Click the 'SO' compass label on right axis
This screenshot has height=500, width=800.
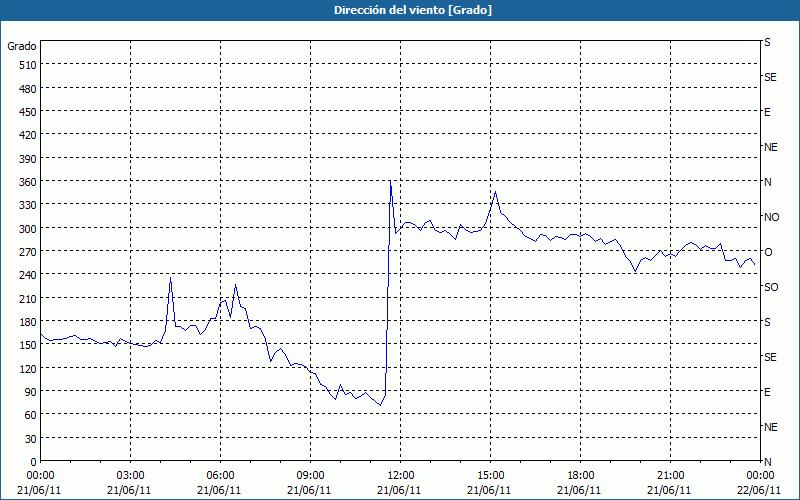point(771,287)
